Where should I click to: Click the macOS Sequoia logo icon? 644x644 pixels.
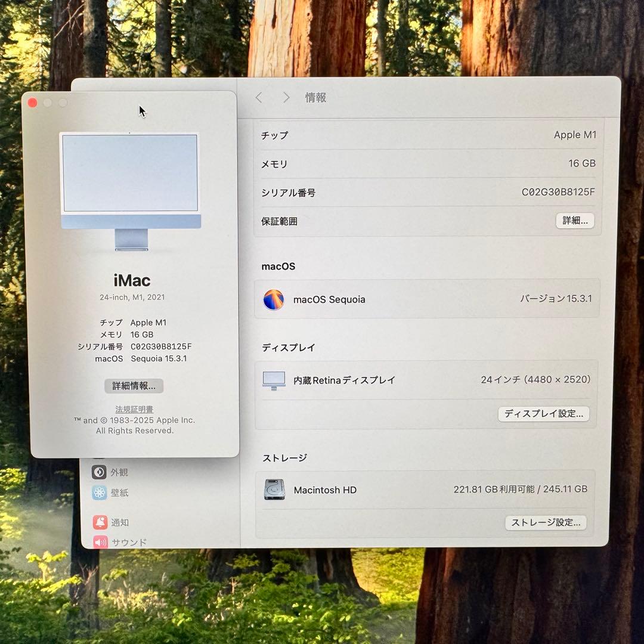tap(274, 299)
